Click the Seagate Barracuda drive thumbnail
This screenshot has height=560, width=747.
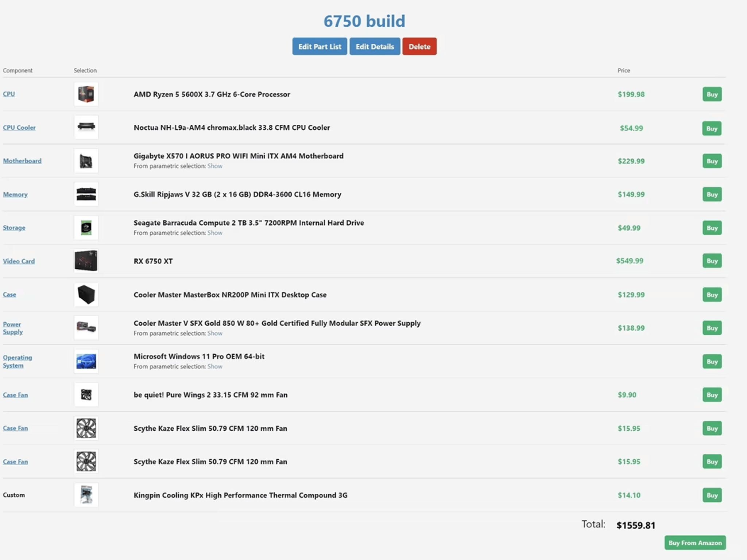(86, 227)
